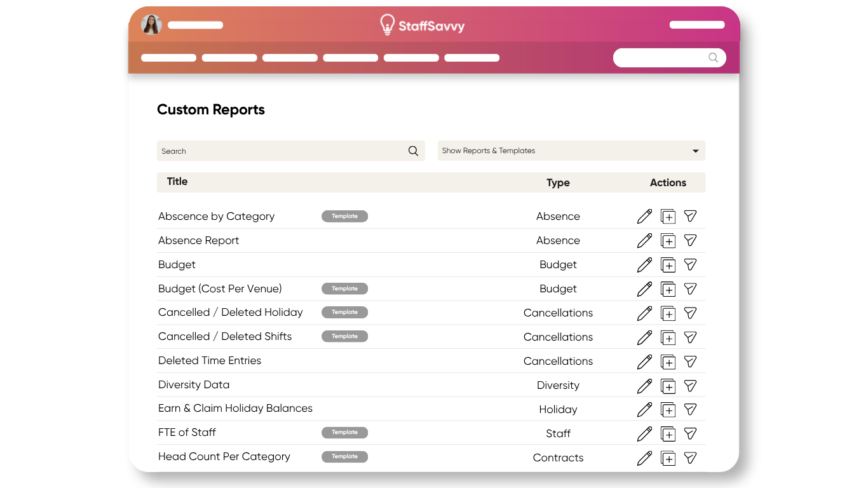868x488 pixels.
Task: Filter Cancelled / Deleted Shifts report
Action: click(x=691, y=337)
